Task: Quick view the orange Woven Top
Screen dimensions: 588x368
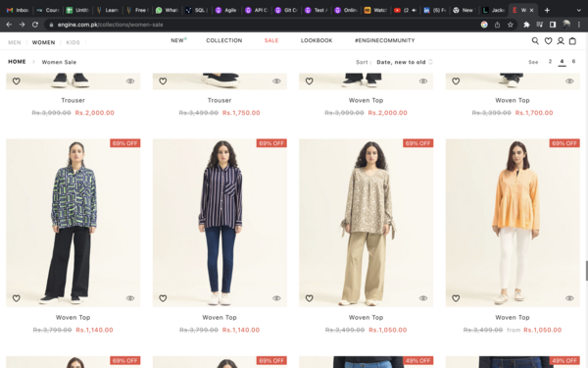Action: pos(569,298)
